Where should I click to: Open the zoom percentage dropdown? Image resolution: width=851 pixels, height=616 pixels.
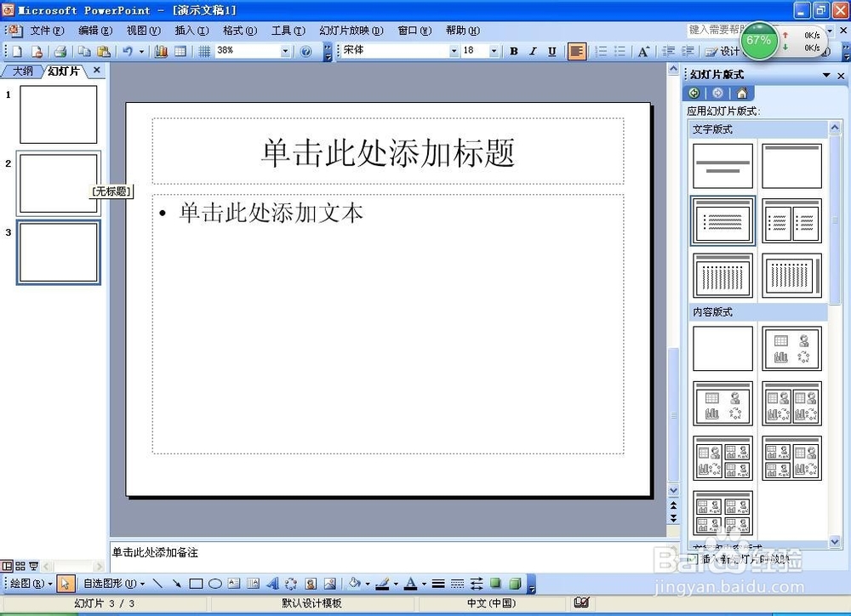pyautogui.click(x=285, y=51)
